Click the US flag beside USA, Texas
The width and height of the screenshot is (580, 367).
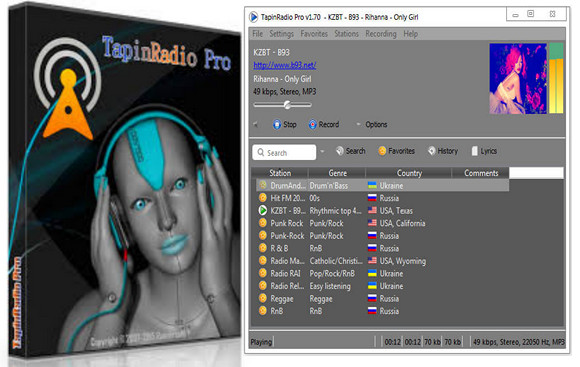(x=372, y=210)
